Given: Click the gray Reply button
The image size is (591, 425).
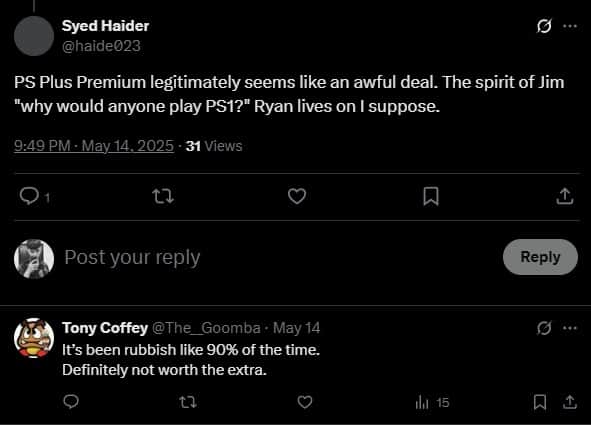Looking at the screenshot, I should pos(540,257).
